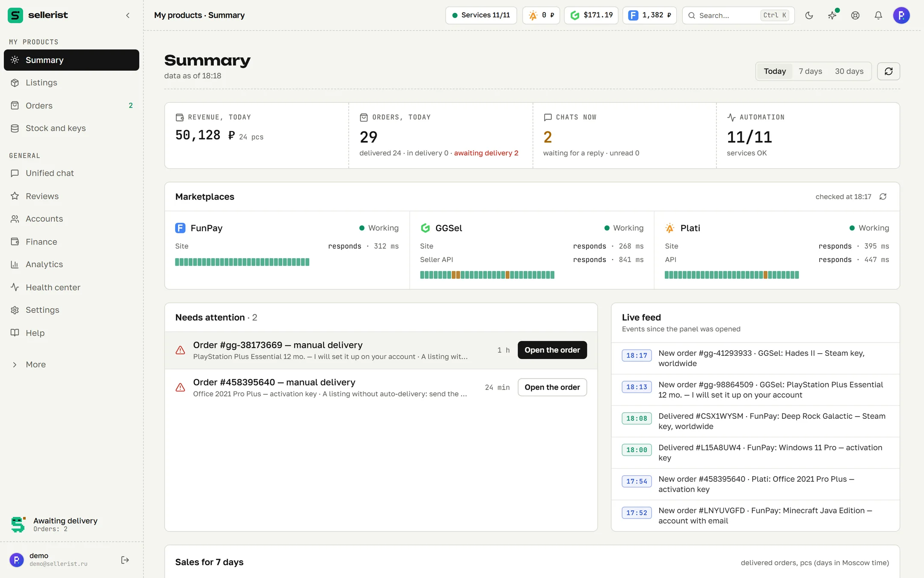Open the support lifebuoy icon
Image resolution: width=924 pixels, height=578 pixels.
[x=855, y=15]
